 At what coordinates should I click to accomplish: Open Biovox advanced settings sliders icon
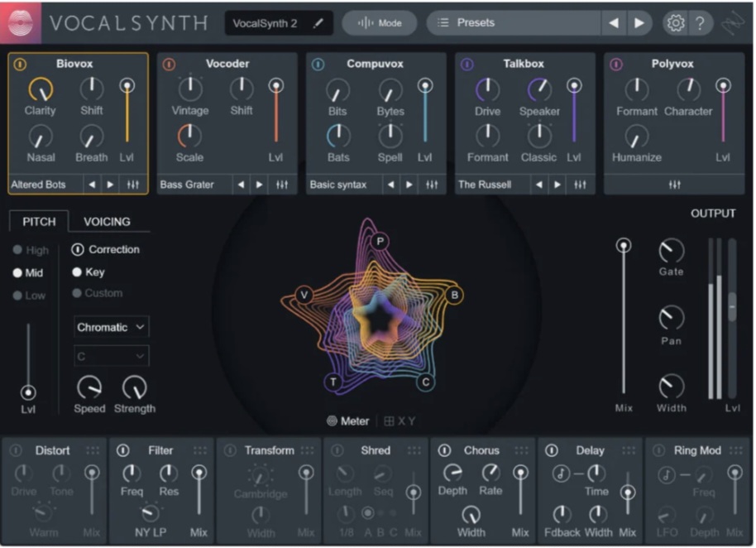coord(133,185)
